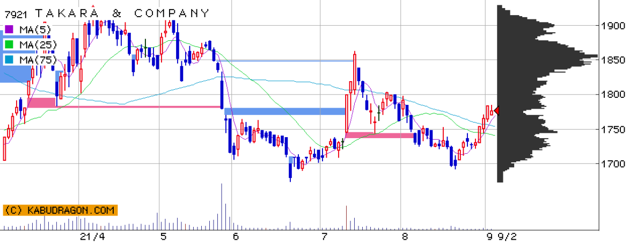Screen dimensions: 644x243
Task: Click the month 8 date axis label
Action: click(x=404, y=237)
